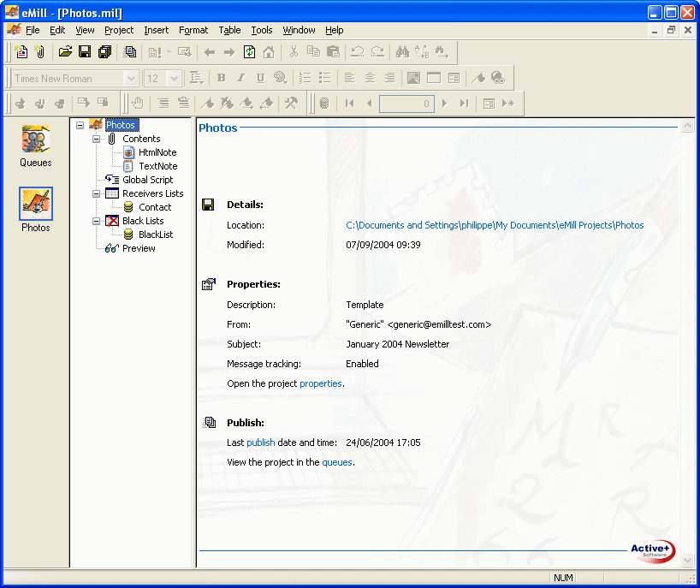Open the line spacing dropdown button
The image size is (700, 588).
(196, 78)
